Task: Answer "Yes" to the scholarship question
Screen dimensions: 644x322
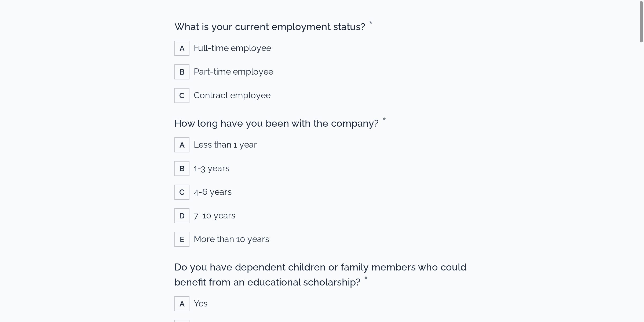Action: coord(200,303)
